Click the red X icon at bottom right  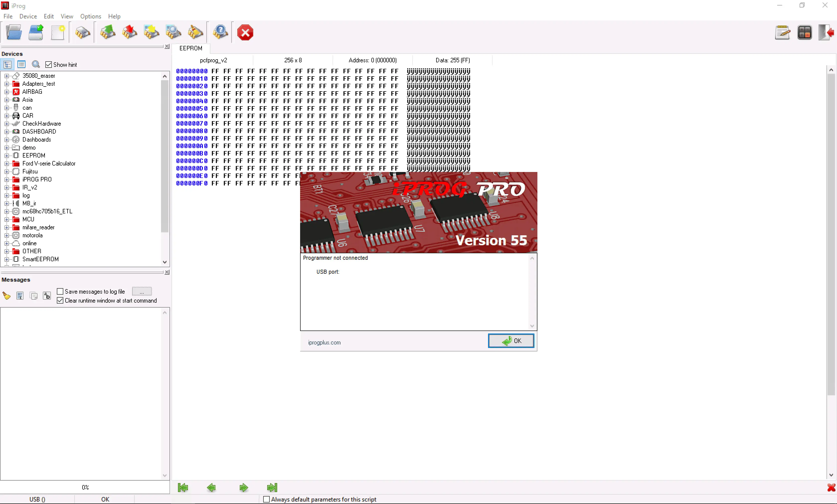pos(831,488)
